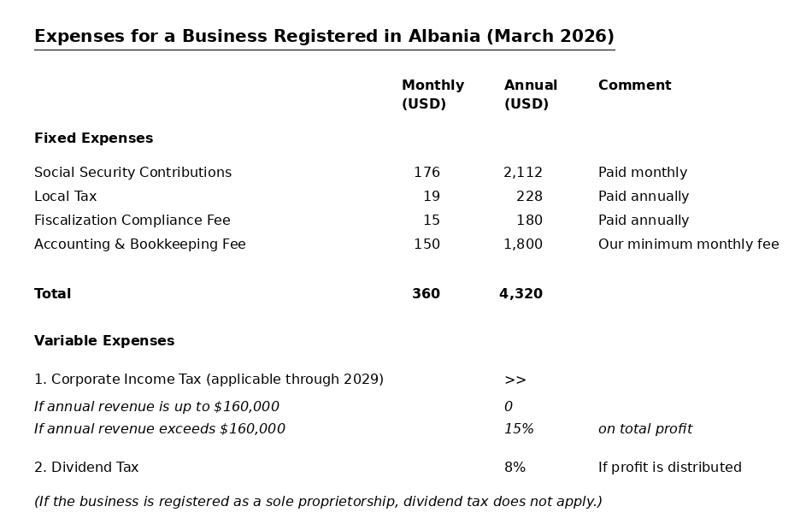Screen dimensions: 812x530
Task: Click the >> marker beside Corporate Income Tax
Action: [515, 380]
